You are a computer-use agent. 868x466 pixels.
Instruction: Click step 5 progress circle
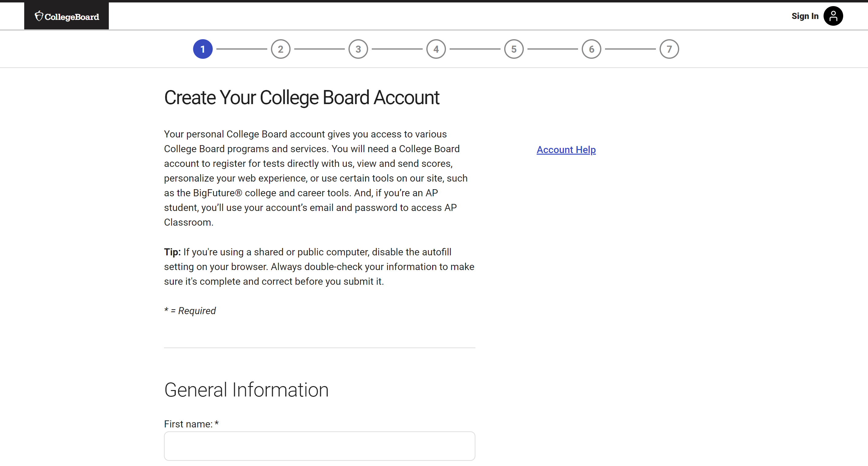(x=514, y=49)
